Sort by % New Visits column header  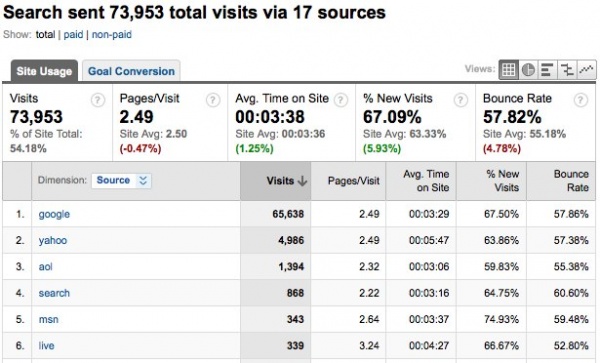[491, 181]
